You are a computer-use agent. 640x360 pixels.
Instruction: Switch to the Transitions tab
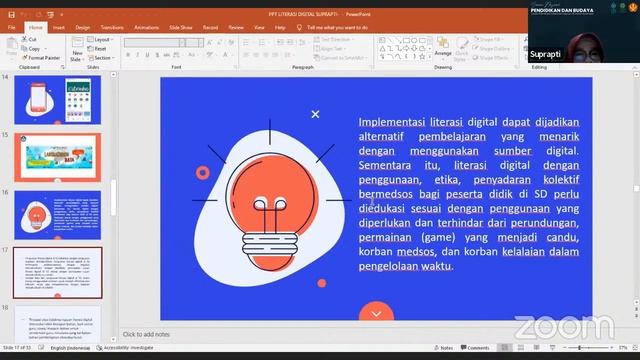coord(112,28)
